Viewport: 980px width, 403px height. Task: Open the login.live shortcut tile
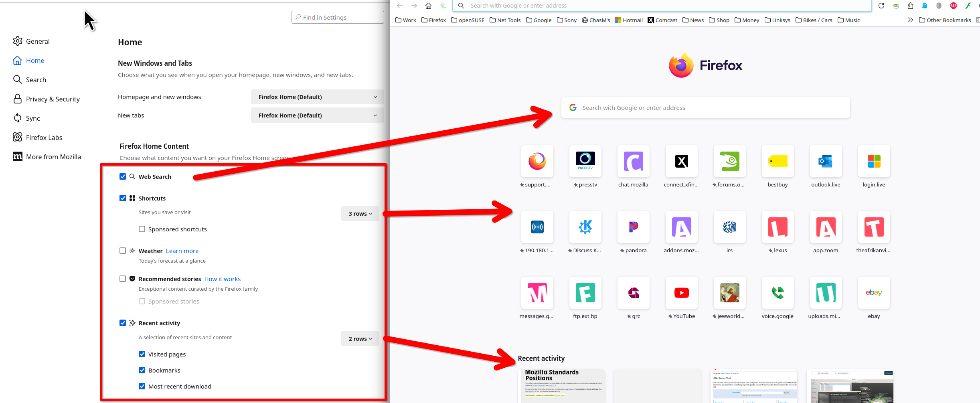tap(874, 161)
